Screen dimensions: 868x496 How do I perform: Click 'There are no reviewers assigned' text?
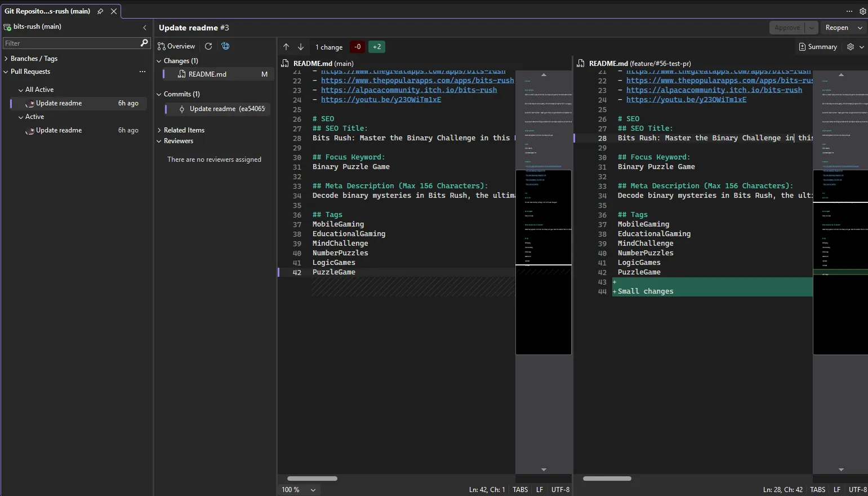click(214, 160)
